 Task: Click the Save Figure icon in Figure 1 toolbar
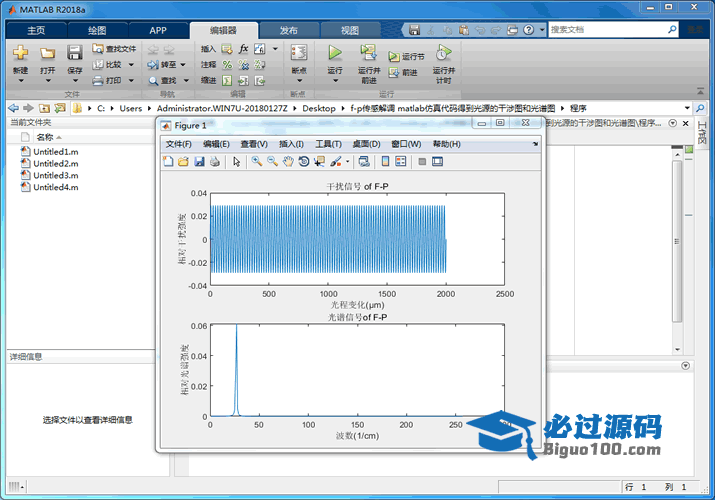(x=199, y=161)
